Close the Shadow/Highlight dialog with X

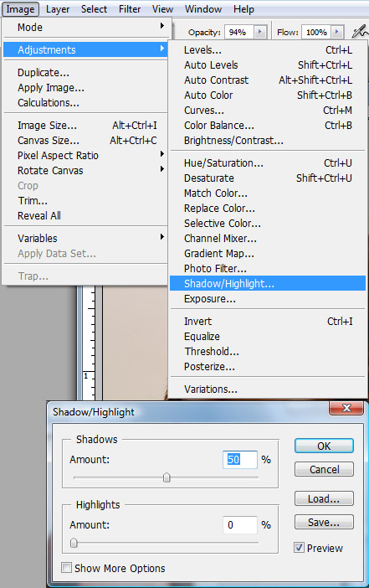tap(346, 408)
